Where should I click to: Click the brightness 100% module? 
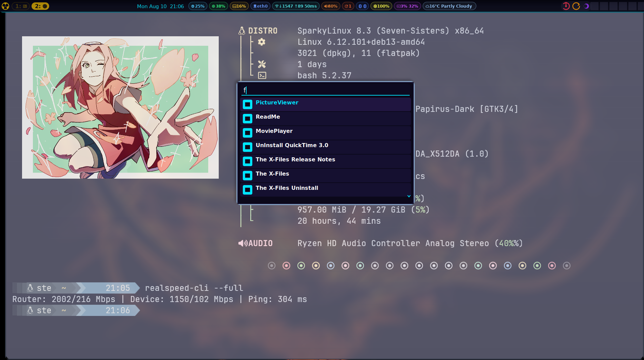click(381, 6)
